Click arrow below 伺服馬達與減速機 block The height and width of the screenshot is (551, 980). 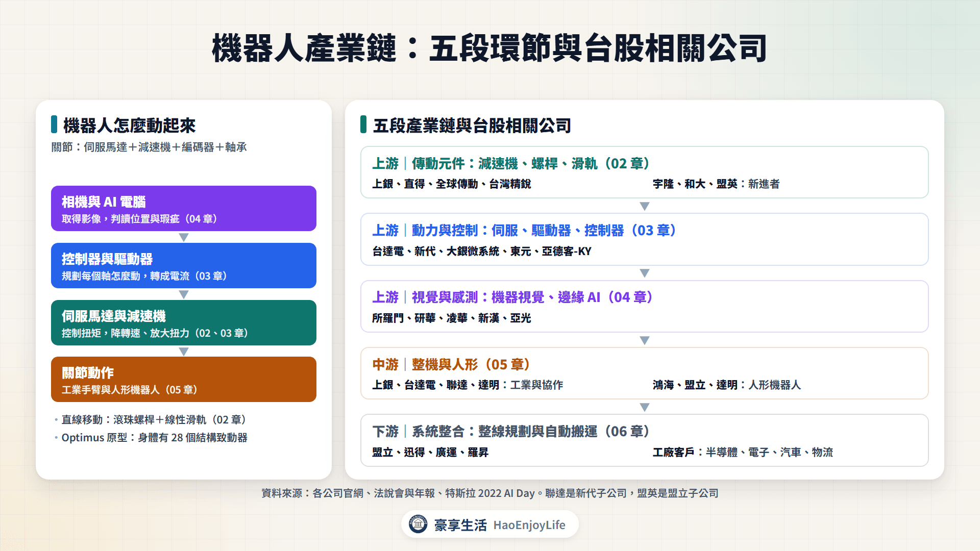(x=184, y=352)
